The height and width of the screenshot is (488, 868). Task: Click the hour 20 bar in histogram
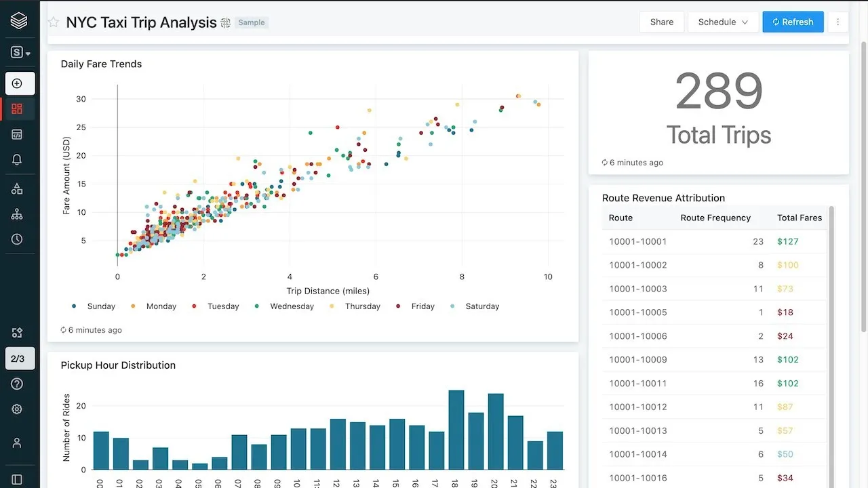(496, 432)
